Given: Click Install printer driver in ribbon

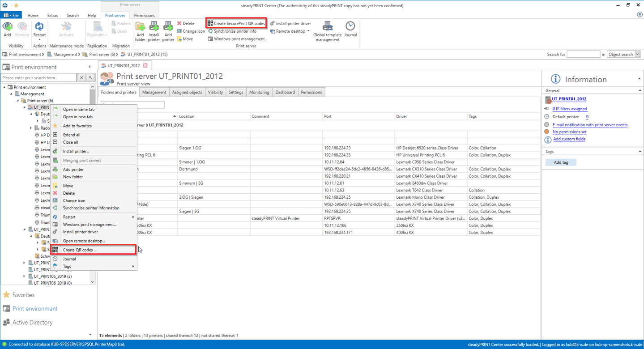Looking at the screenshot, I should click(290, 23).
